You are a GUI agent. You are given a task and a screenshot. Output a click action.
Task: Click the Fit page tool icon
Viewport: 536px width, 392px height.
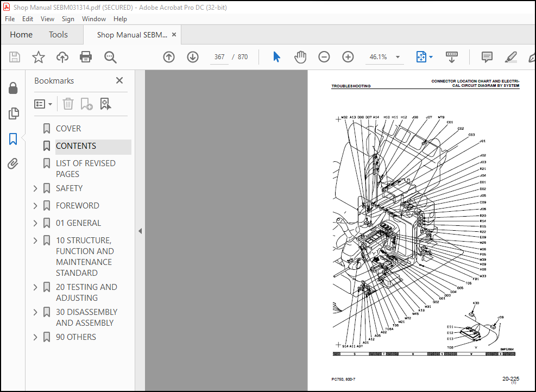pos(421,56)
